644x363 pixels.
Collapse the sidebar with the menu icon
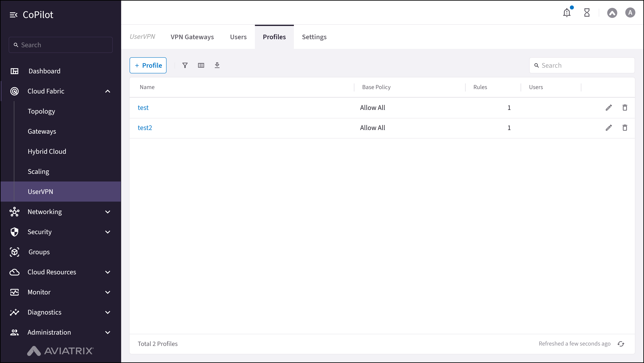(14, 15)
